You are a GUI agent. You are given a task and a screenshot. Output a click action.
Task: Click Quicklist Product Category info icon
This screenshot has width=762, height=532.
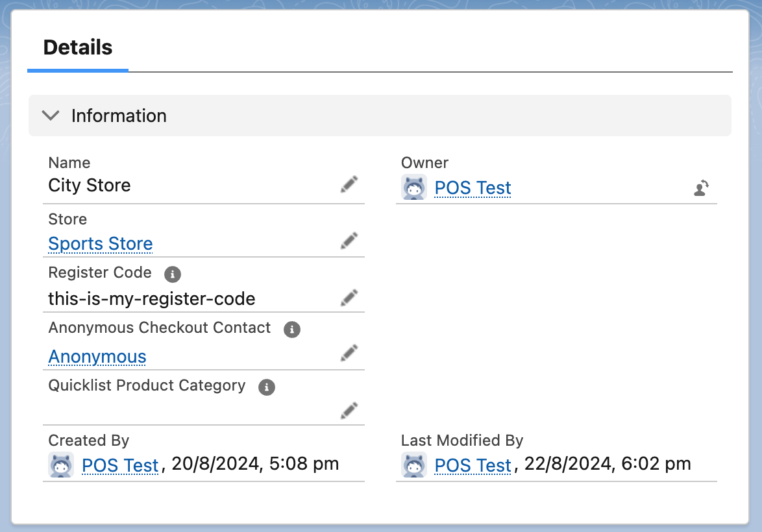pos(267,387)
